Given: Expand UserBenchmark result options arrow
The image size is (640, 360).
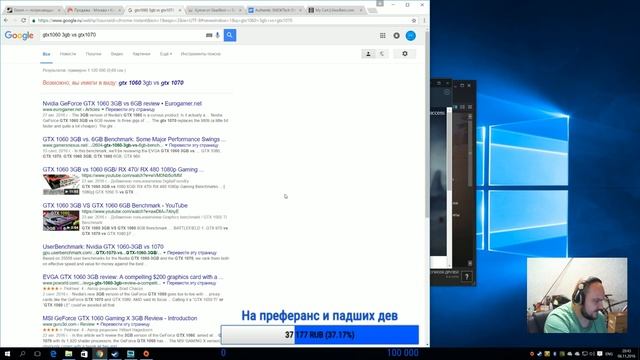Looking at the screenshot, I should [x=164, y=253].
